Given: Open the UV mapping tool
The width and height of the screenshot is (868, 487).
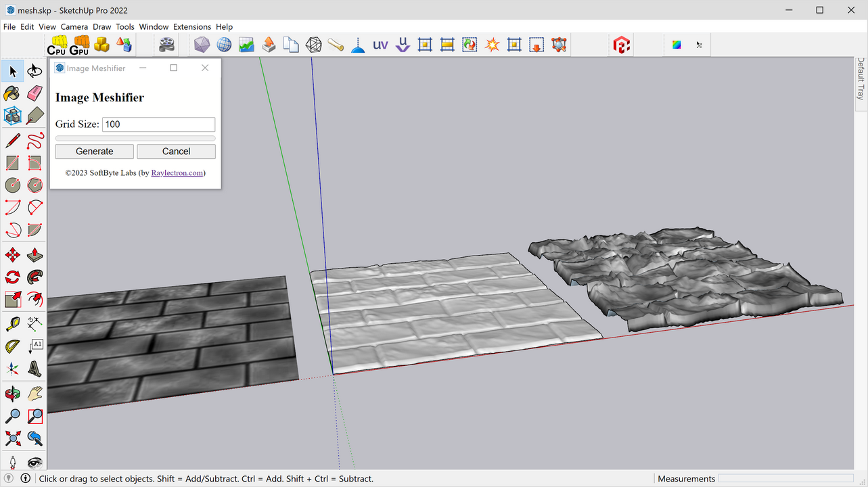Looking at the screenshot, I should coord(380,44).
